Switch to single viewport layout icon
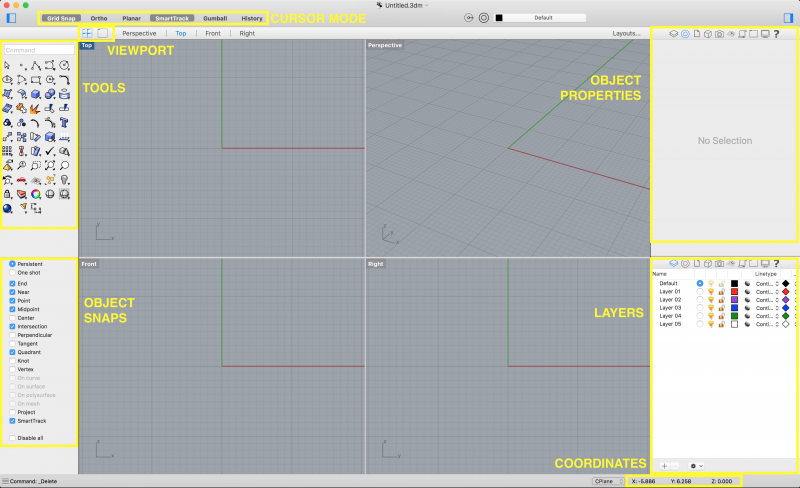 (x=102, y=33)
